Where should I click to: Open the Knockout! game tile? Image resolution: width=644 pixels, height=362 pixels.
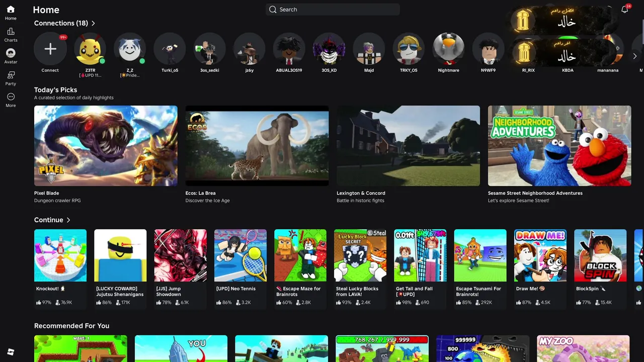60,255
